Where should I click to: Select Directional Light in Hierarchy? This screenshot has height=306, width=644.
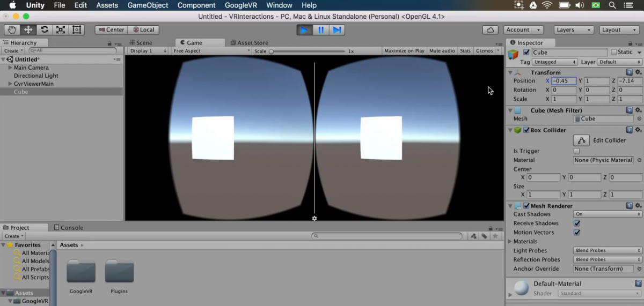point(36,76)
